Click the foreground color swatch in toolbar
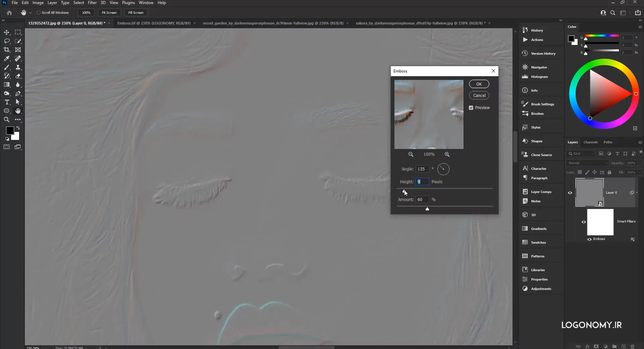 click(x=10, y=131)
